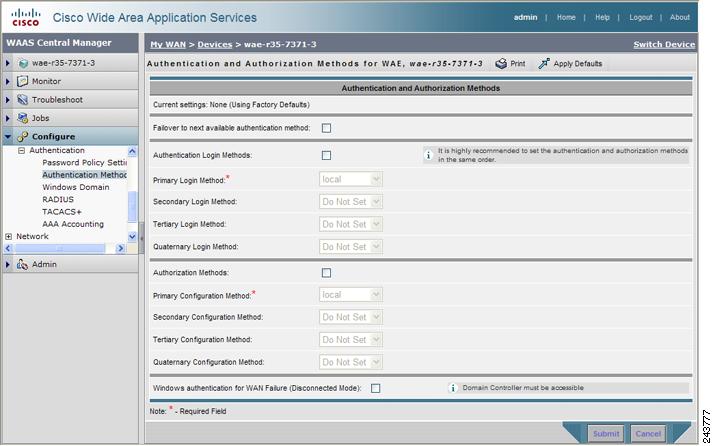This screenshot has height=446, width=712.
Task: Click the Troubleshoot icon in sidebar
Action: point(22,99)
